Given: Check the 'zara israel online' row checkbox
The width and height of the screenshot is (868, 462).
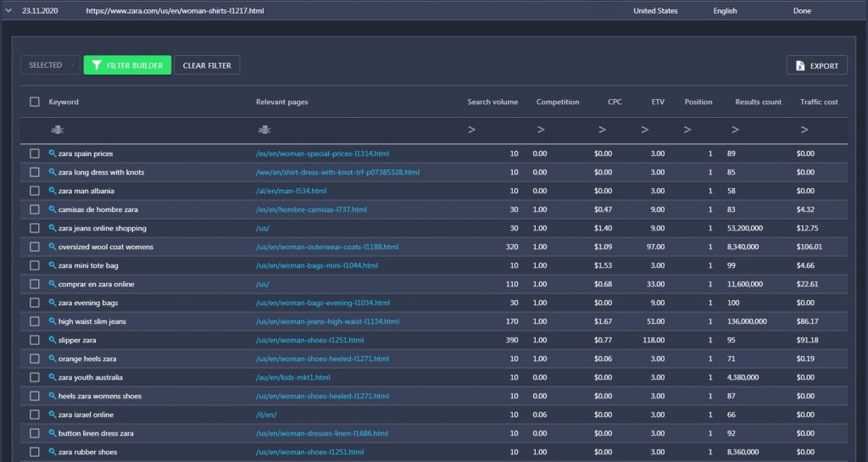Looking at the screenshot, I should [x=34, y=414].
